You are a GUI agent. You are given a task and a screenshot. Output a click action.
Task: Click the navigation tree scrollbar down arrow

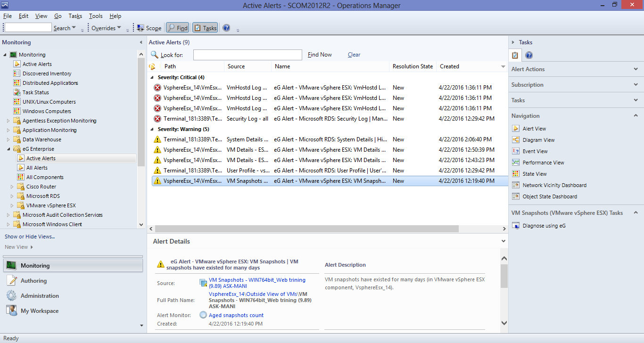[141, 225]
